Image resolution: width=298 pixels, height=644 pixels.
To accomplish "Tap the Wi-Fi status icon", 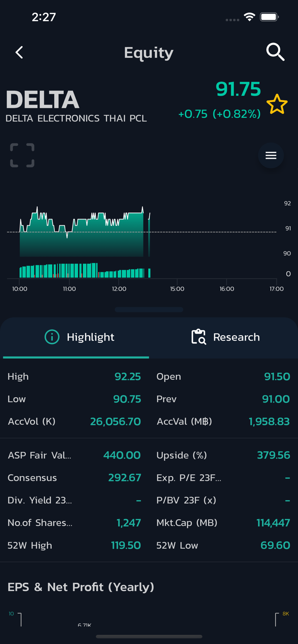I will point(249,17).
